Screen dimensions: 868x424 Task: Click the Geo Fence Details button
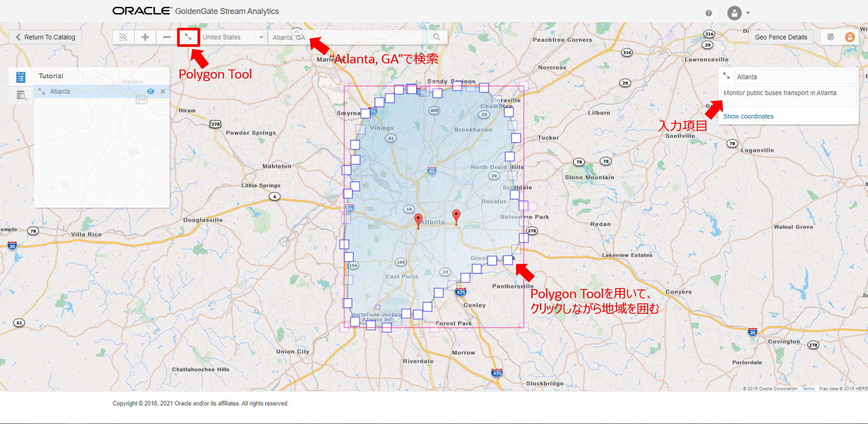tap(781, 37)
